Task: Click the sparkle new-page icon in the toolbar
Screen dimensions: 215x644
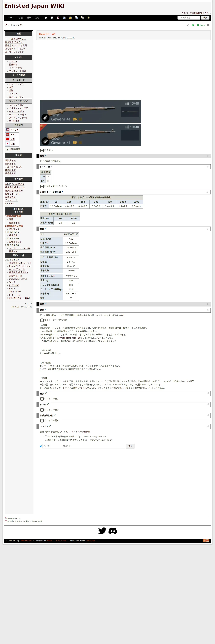Action: (x=82, y=18)
